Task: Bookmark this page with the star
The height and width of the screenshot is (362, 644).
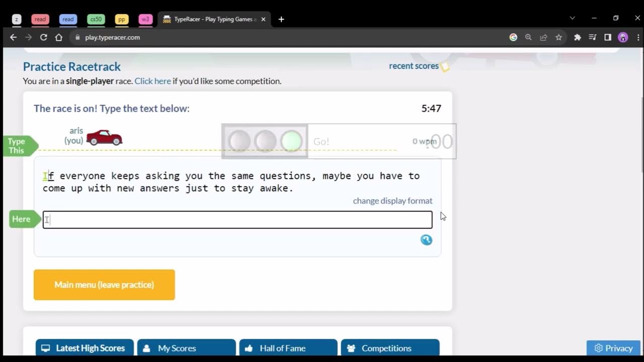Action: pos(558,37)
